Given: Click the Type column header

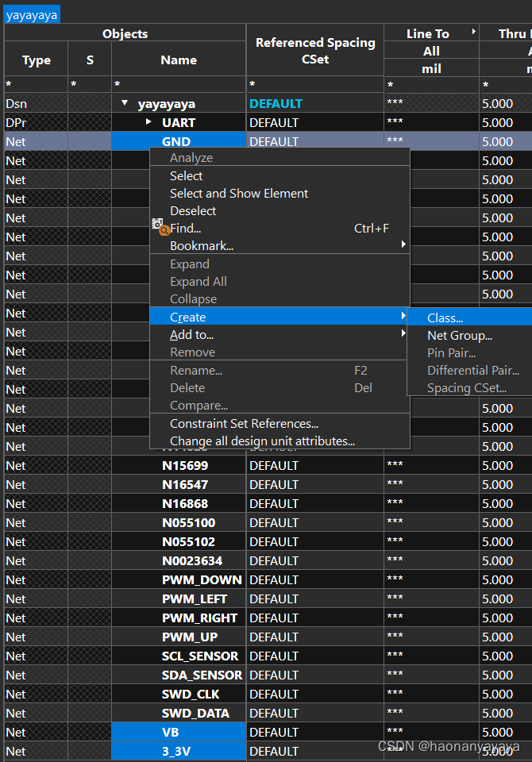Looking at the screenshot, I should (37, 60).
